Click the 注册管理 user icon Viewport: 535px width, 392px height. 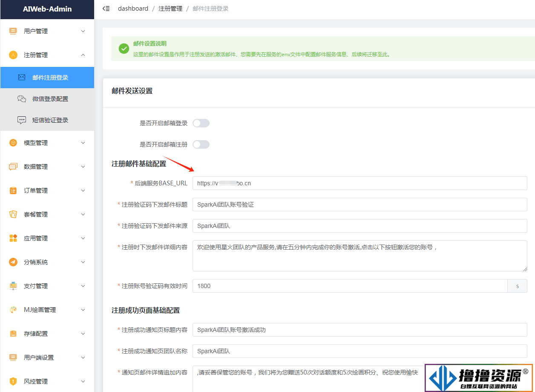[13, 55]
